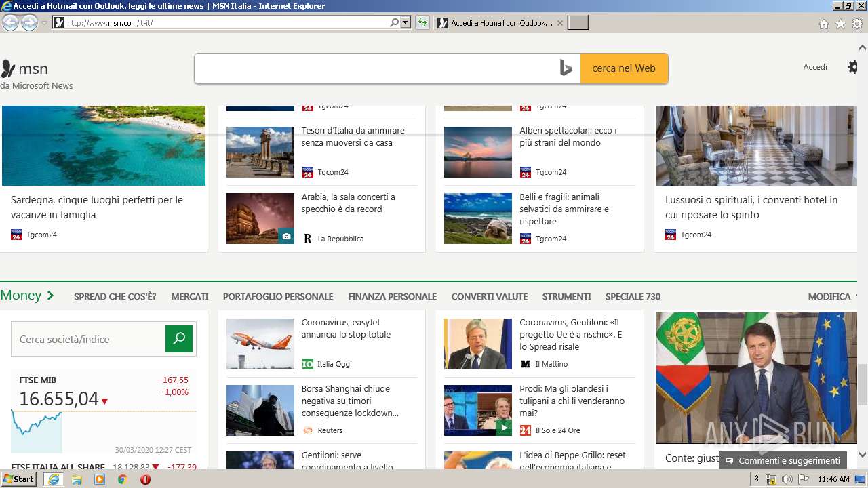
Task: Open Sardegna, cinque luoghi perfetti article
Action: click(97, 207)
